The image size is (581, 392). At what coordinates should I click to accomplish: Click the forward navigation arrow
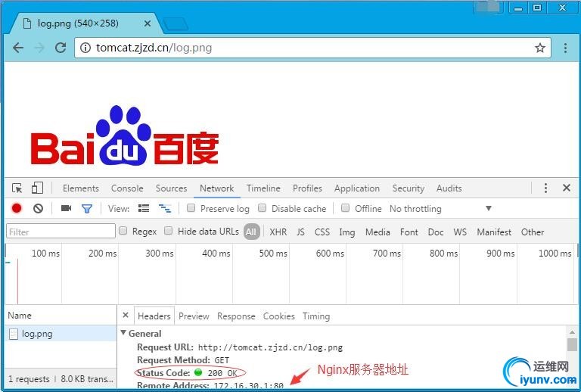click(x=39, y=48)
